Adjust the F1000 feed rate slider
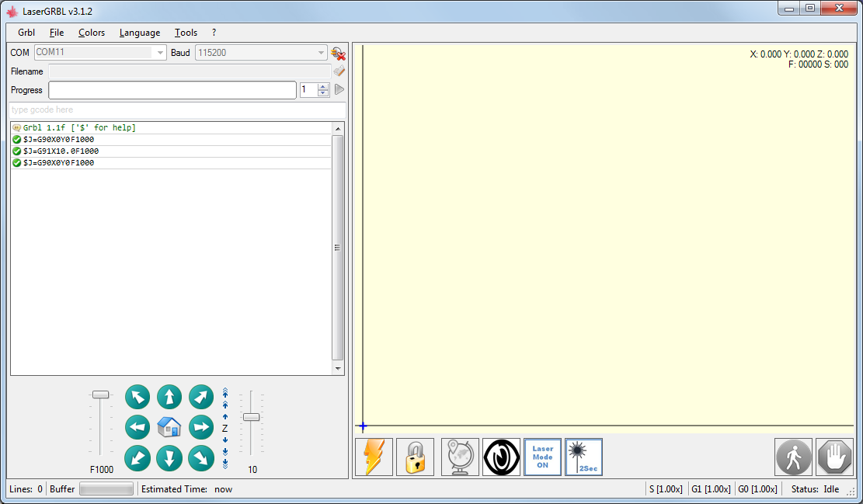Screen dimensions: 863x504 tap(101, 395)
